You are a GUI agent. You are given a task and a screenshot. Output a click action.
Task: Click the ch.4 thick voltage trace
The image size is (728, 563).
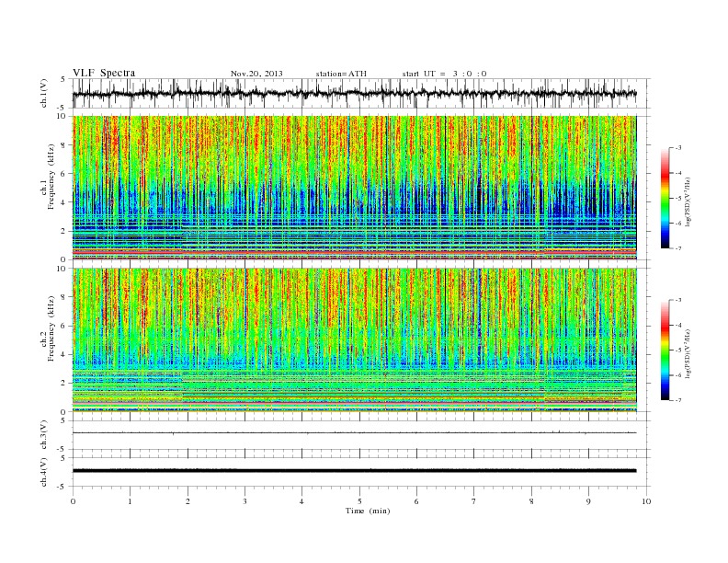354,471
